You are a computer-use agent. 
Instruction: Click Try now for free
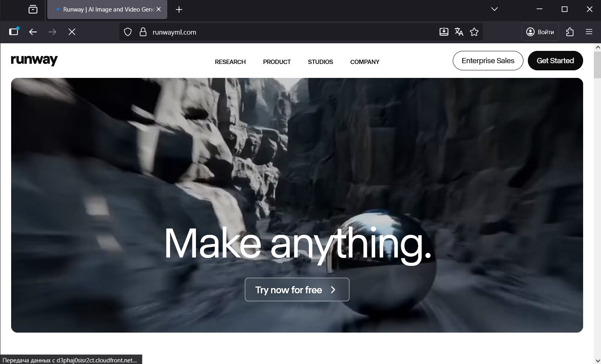tap(297, 290)
